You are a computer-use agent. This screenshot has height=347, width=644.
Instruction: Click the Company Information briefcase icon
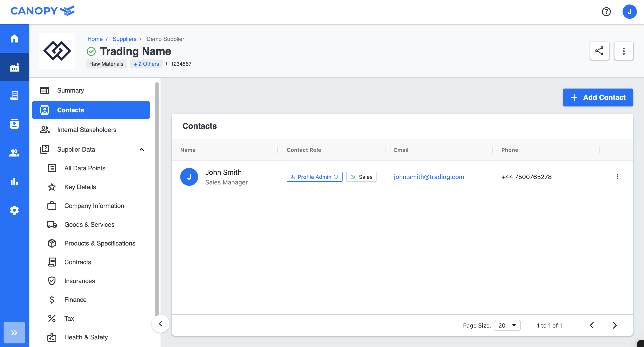[x=52, y=205]
